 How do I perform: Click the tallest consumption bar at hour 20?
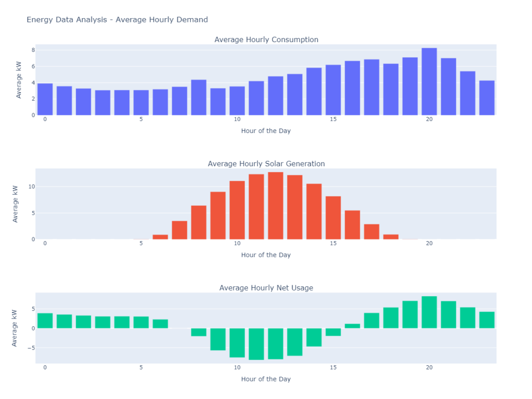[x=429, y=82]
